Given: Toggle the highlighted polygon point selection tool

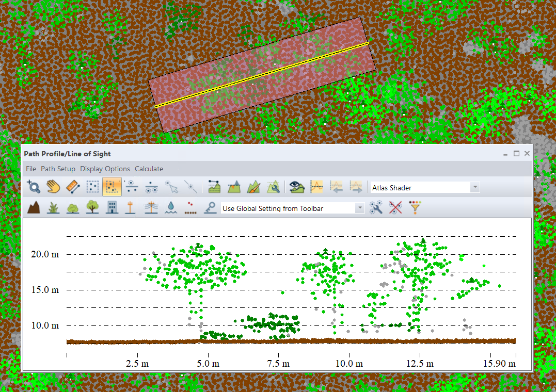Looking at the screenshot, I should tap(112, 187).
